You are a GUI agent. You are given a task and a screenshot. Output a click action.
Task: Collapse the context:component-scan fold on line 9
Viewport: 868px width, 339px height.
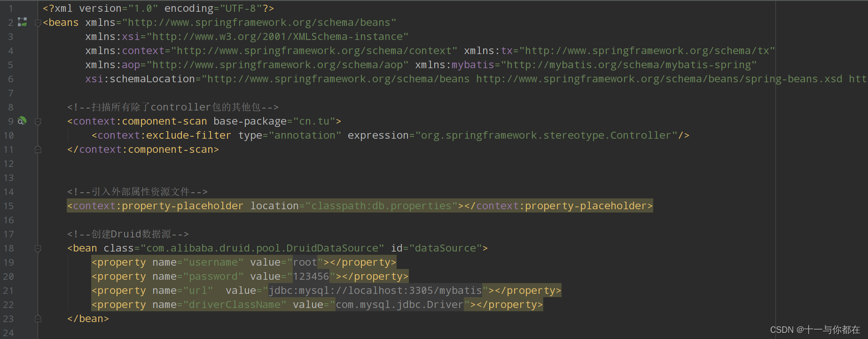[38, 122]
